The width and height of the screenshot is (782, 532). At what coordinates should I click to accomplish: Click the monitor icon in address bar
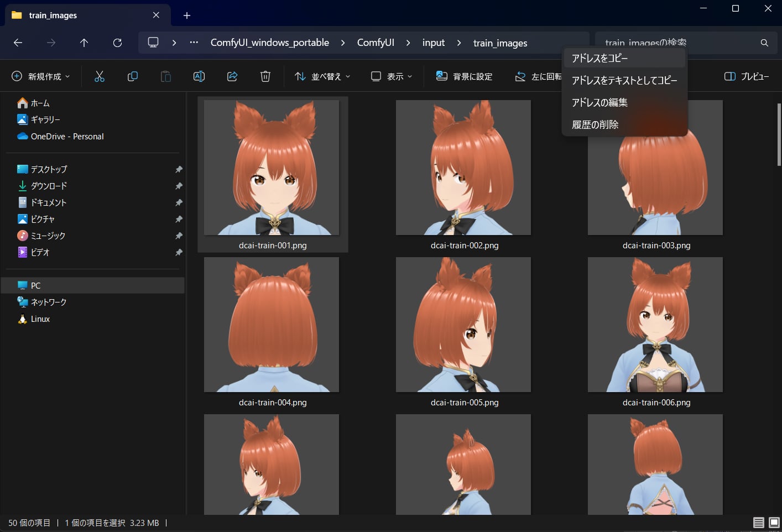pos(153,43)
